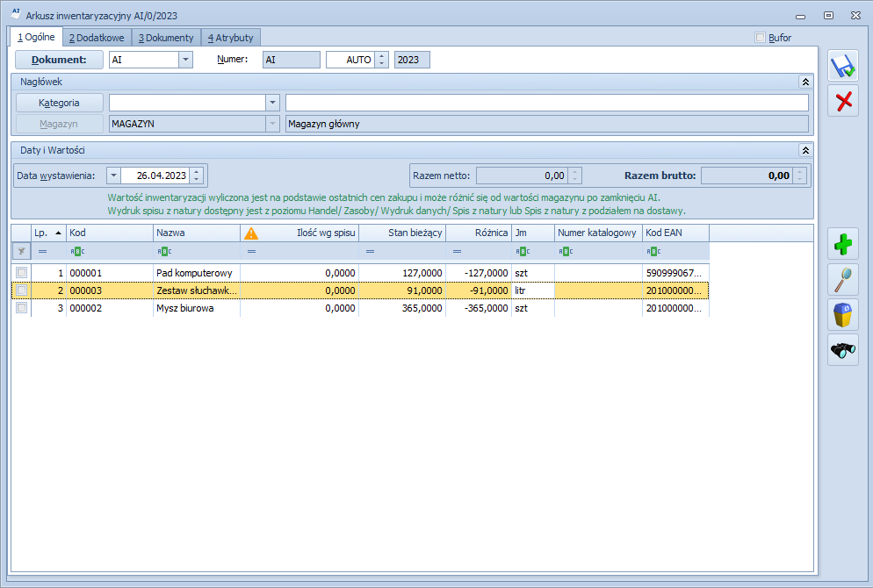873x588 pixels.
Task: Click the binoculars search icon
Action: click(x=844, y=350)
